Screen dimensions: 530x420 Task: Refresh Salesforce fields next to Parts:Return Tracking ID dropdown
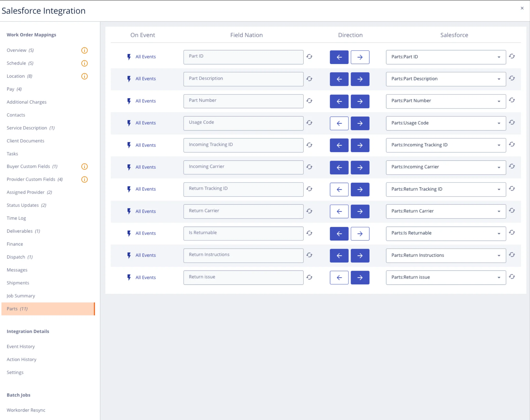pos(512,188)
